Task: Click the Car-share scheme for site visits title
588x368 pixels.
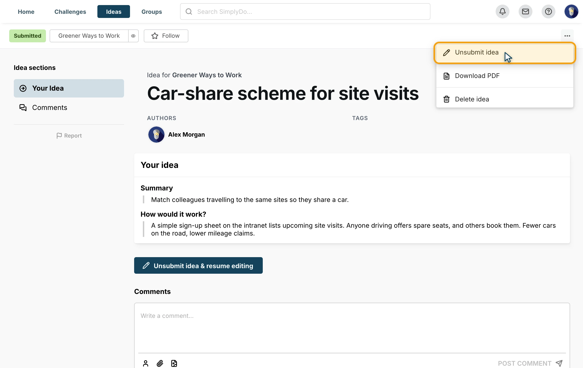Action: click(283, 93)
